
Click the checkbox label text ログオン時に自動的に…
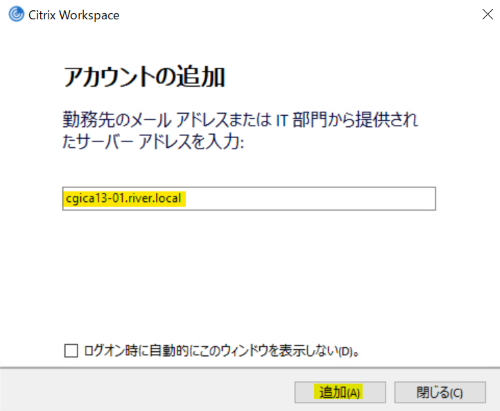click(222, 351)
